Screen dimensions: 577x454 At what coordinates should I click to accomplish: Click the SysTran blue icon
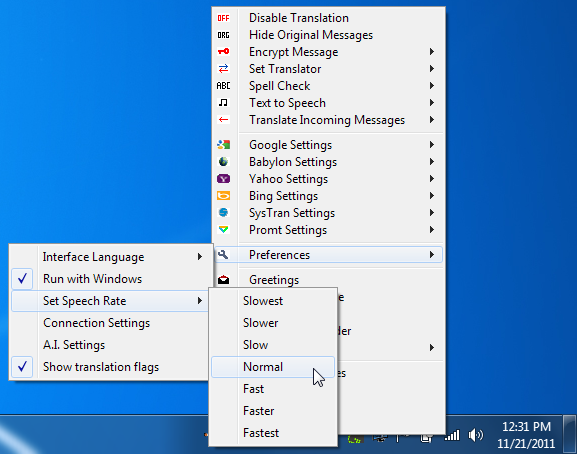[223, 213]
